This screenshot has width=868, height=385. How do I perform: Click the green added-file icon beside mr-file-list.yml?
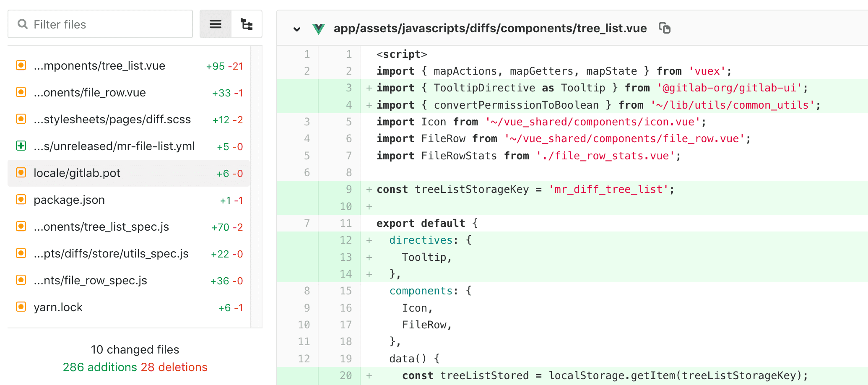click(x=21, y=146)
